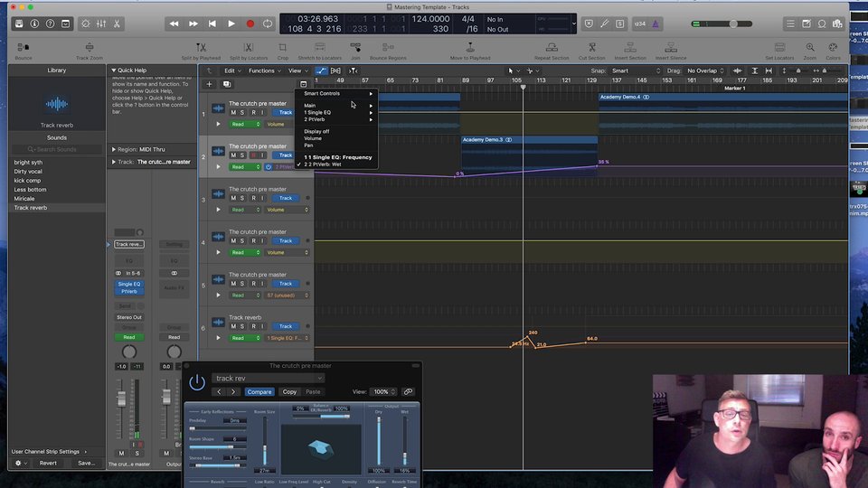
Task: Open the Library via the control bar
Action: coord(19,23)
